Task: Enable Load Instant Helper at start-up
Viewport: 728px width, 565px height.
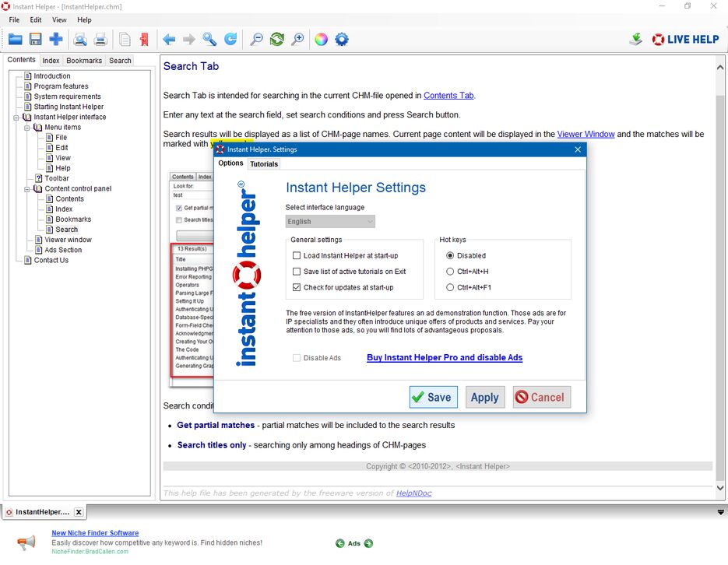Action: [297, 256]
